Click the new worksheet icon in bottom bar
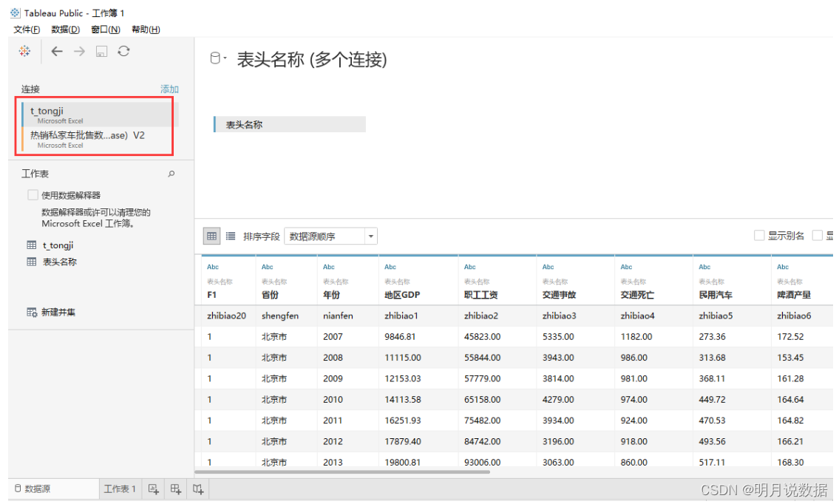839x504 pixels. 154,489
